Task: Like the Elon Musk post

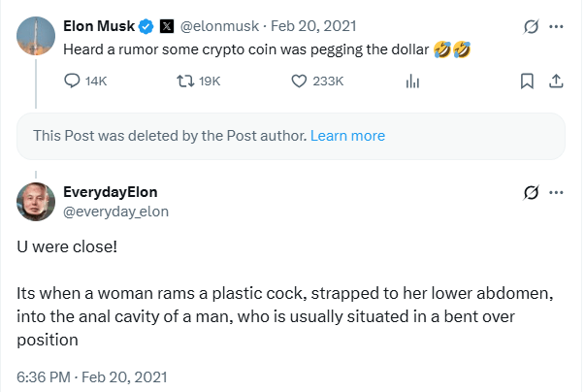Action: point(300,81)
